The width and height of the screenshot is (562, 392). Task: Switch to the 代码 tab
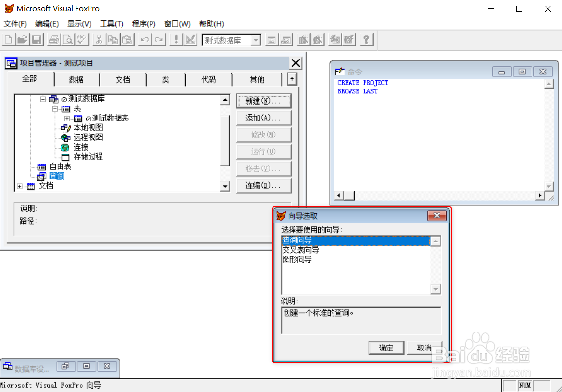209,79
